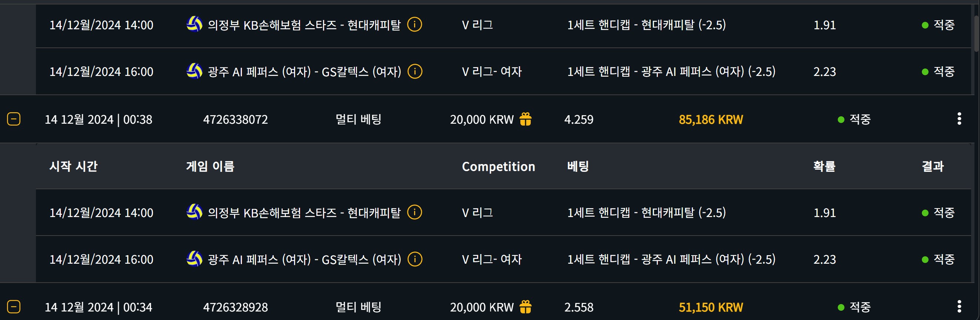Collapse bet 4726338072 details
Image resolution: width=980 pixels, height=320 pixels.
pyautogui.click(x=14, y=119)
